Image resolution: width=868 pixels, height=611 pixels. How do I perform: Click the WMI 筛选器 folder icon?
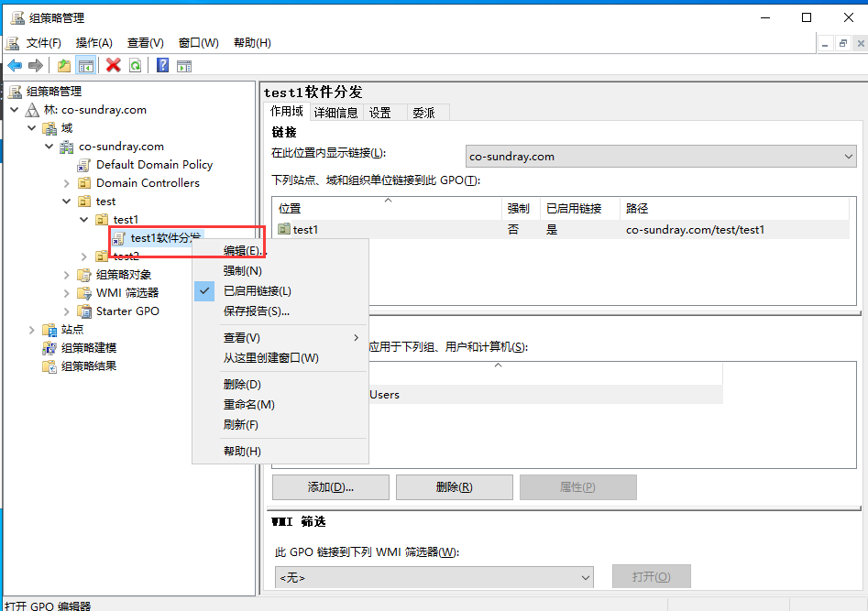click(x=84, y=293)
